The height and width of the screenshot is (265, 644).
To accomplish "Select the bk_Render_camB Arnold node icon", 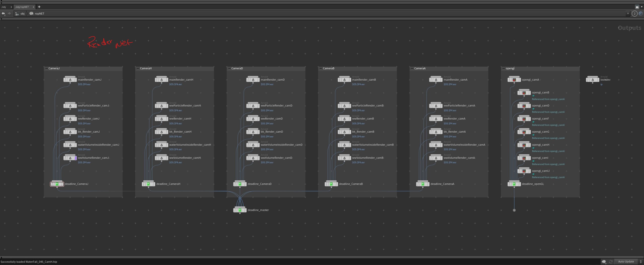I will [344, 132].
